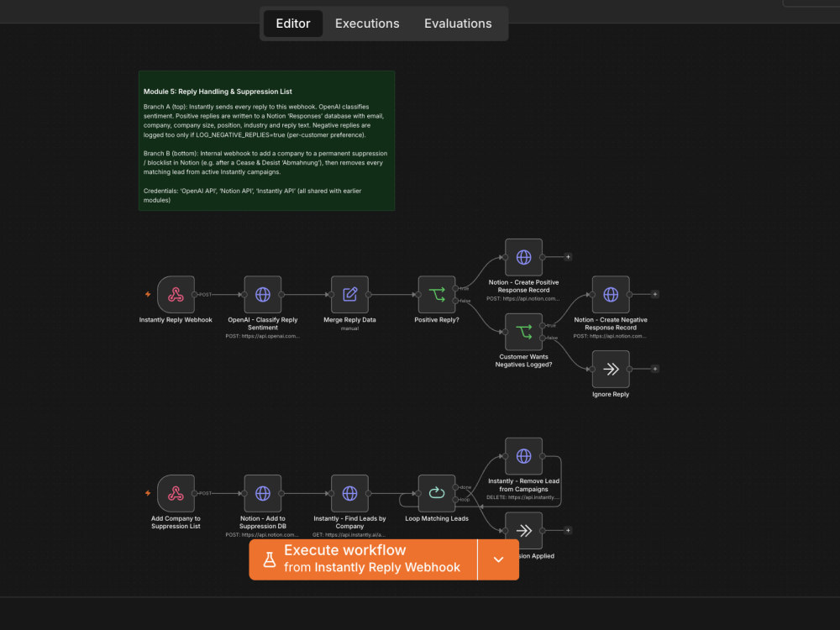Screen dimensions: 840x630
Task: Select the OpenAI - Classify Reply Sentiment node
Action: (x=262, y=295)
